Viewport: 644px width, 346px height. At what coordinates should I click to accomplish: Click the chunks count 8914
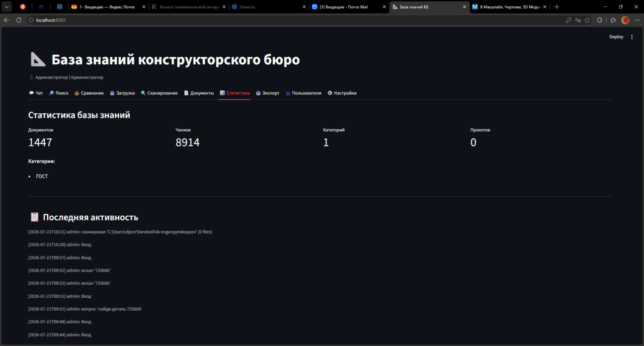[x=188, y=142]
